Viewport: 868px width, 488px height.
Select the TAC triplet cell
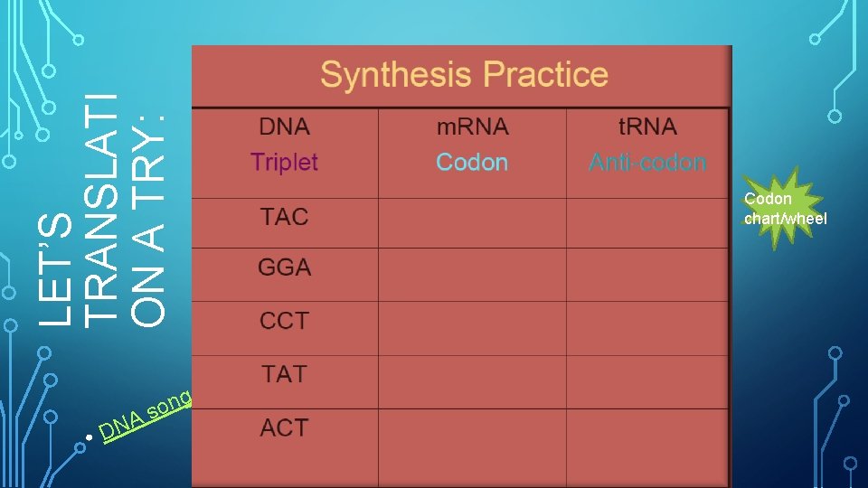pos(284,217)
